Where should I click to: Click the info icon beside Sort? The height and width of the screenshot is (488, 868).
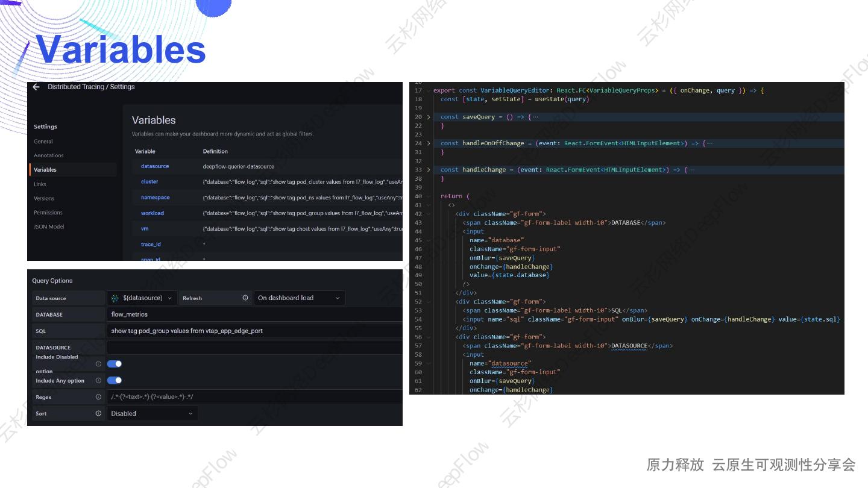[98, 413]
